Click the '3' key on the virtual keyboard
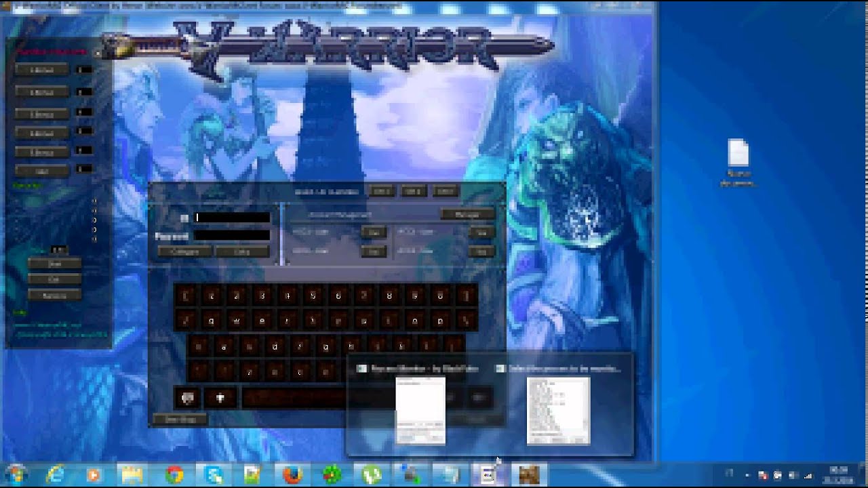Screen dimensions: 868x488 262,296
